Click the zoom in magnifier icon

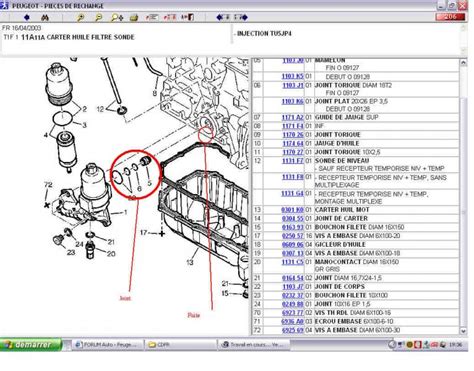pos(80,17)
